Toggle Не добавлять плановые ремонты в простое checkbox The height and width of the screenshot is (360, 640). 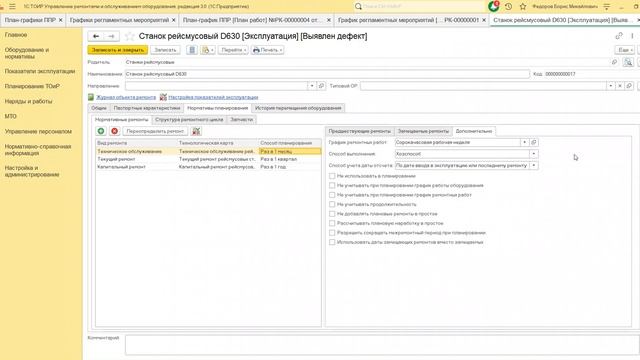point(332,214)
